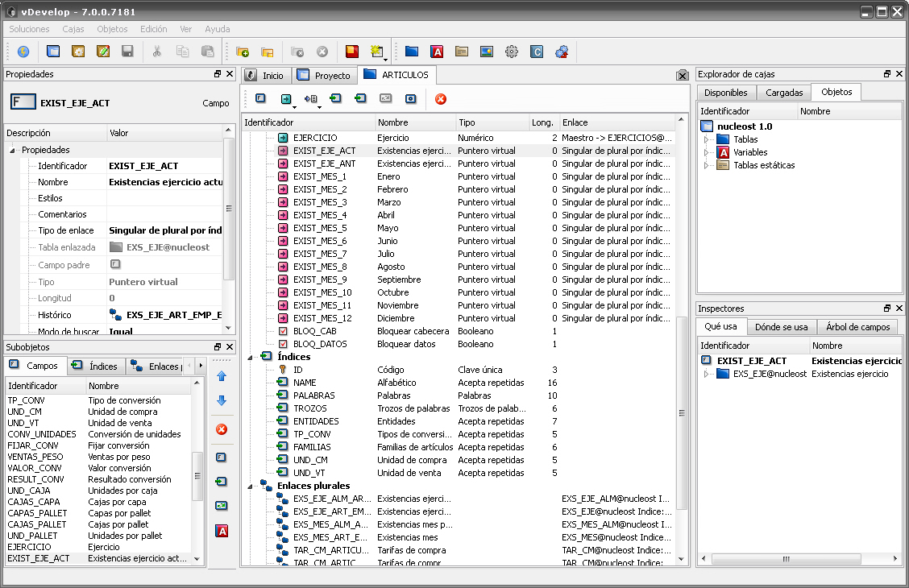Screen dimensions: 909x588
Task: Click the save floppy disk icon
Action: click(127, 52)
